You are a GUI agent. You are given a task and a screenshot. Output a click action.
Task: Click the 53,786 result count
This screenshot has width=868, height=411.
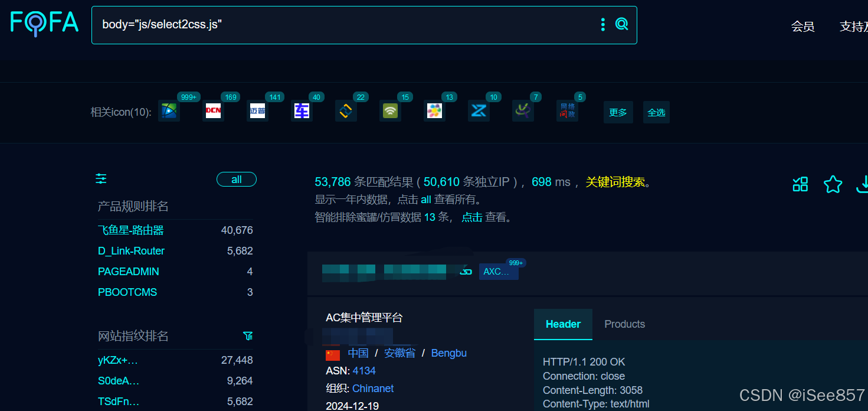point(333,182)
